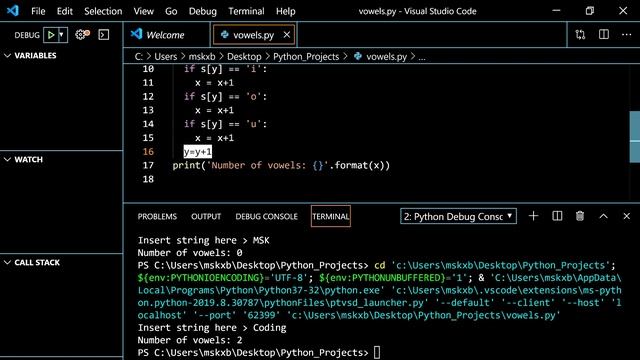
Task: Split the editor to the right
Action: pyautogui.click(x=604, y=35)
